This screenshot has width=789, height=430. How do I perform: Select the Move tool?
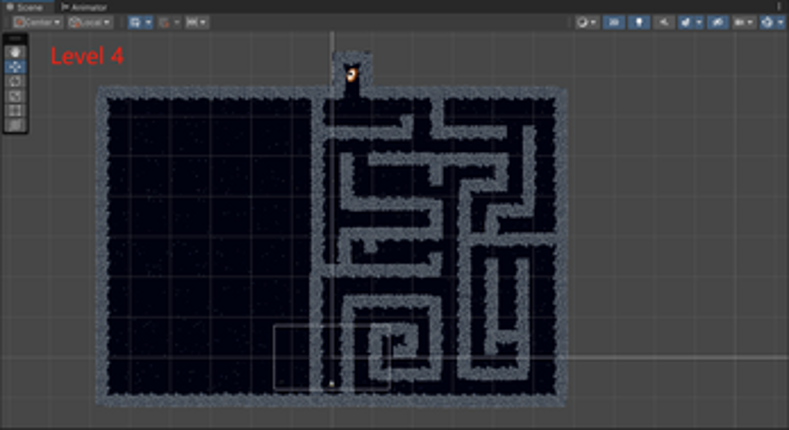[15, 66]
